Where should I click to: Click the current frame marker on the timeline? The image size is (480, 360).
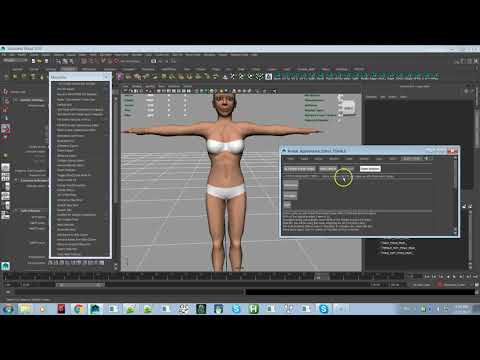[322, 276]
